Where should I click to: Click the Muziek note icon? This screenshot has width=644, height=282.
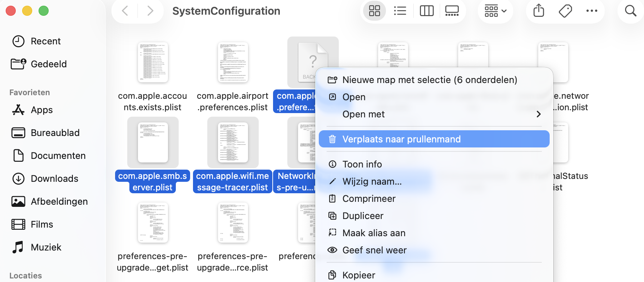pos(18,247)
